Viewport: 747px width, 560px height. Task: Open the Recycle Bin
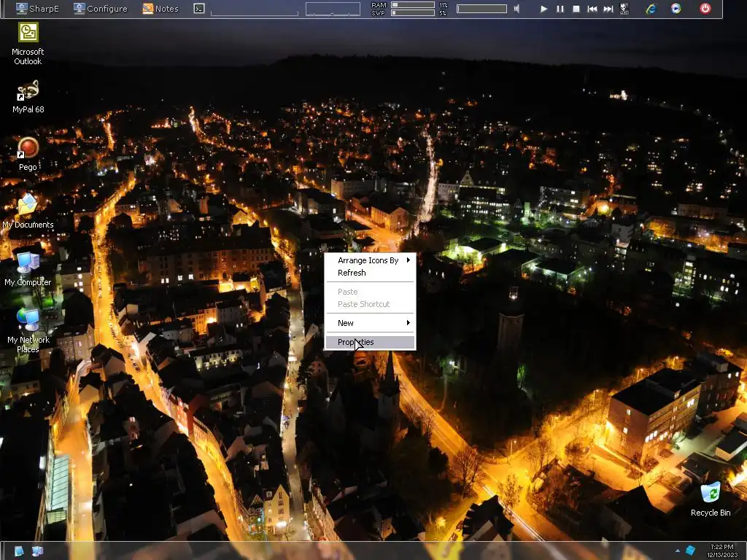710,494
